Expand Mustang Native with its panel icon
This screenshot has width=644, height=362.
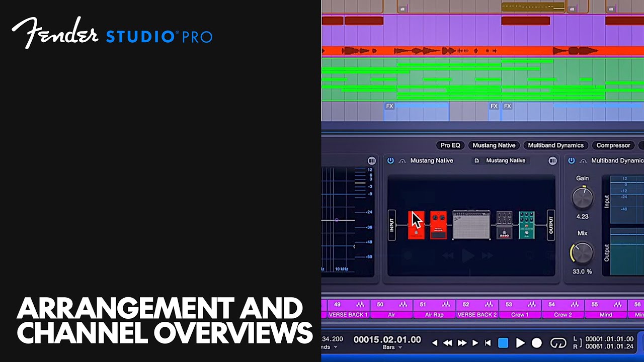(552, 161)
